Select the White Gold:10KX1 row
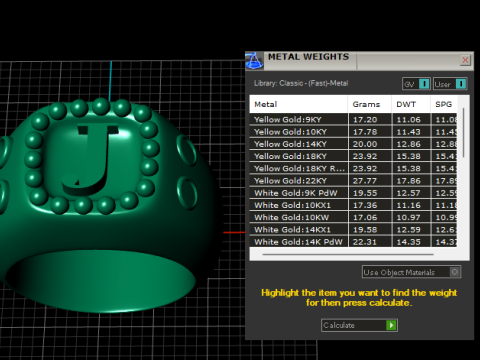The image size is (480, 360). click(353, 205)
